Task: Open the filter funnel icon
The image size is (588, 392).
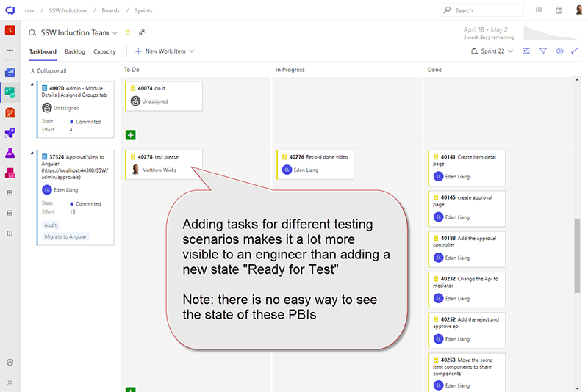Action: (543, 51)
